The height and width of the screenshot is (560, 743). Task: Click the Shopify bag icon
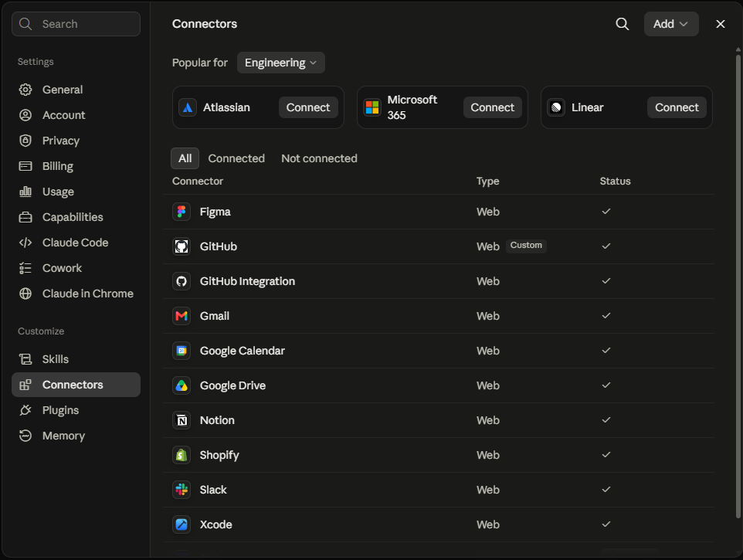(x=182, y=455)
